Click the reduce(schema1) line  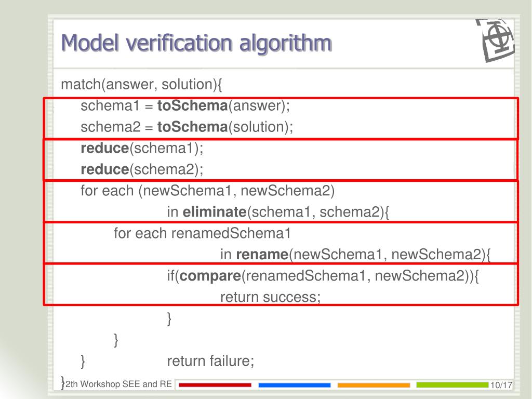pos(142,148)
